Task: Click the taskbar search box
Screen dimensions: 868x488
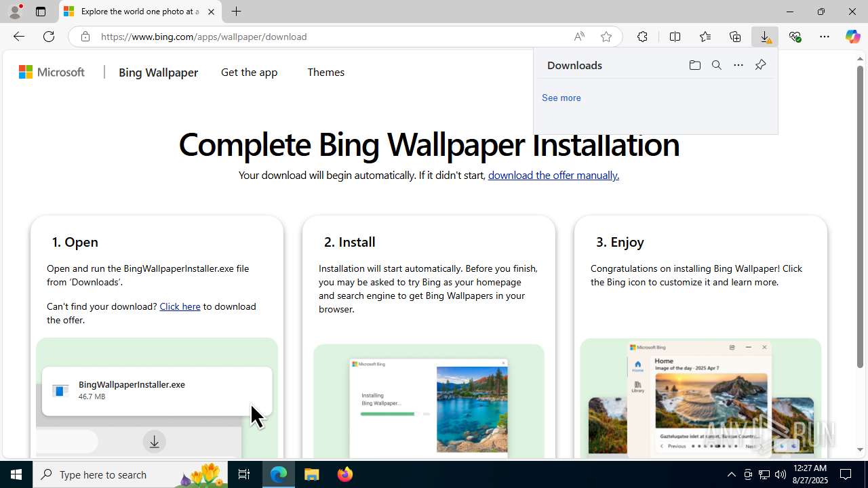Action: [x=132, y=474]
